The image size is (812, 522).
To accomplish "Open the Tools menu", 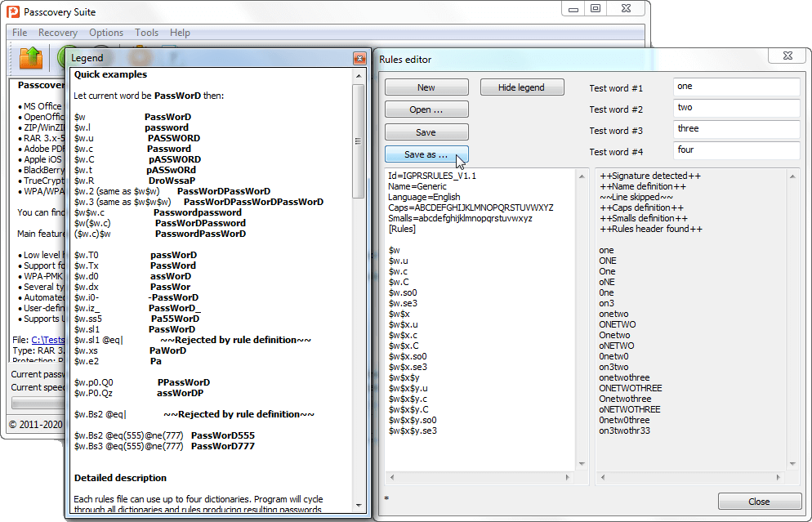I will click(x=147, y=33).
